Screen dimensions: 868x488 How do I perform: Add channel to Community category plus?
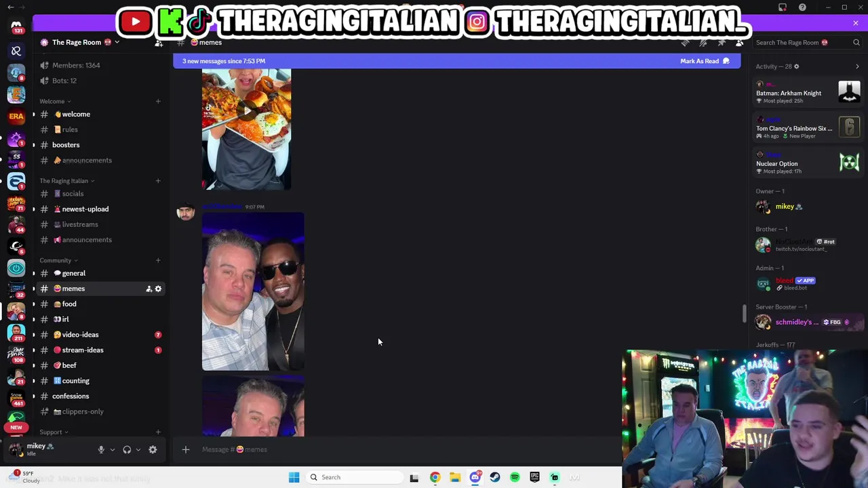point(158,260)
